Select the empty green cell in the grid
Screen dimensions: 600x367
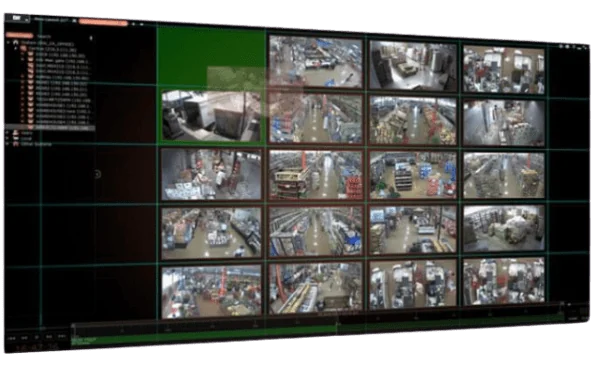[212, 57]
